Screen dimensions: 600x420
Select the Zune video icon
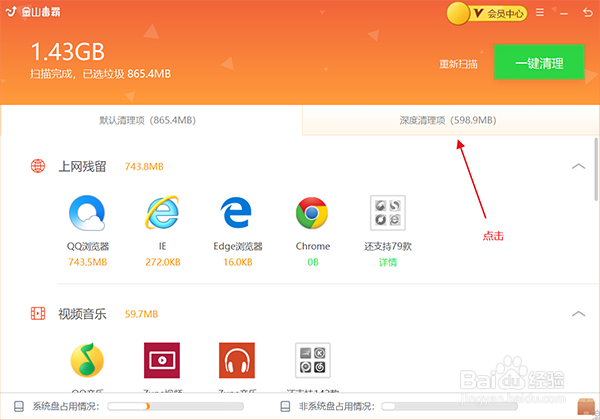pos(162,360)
